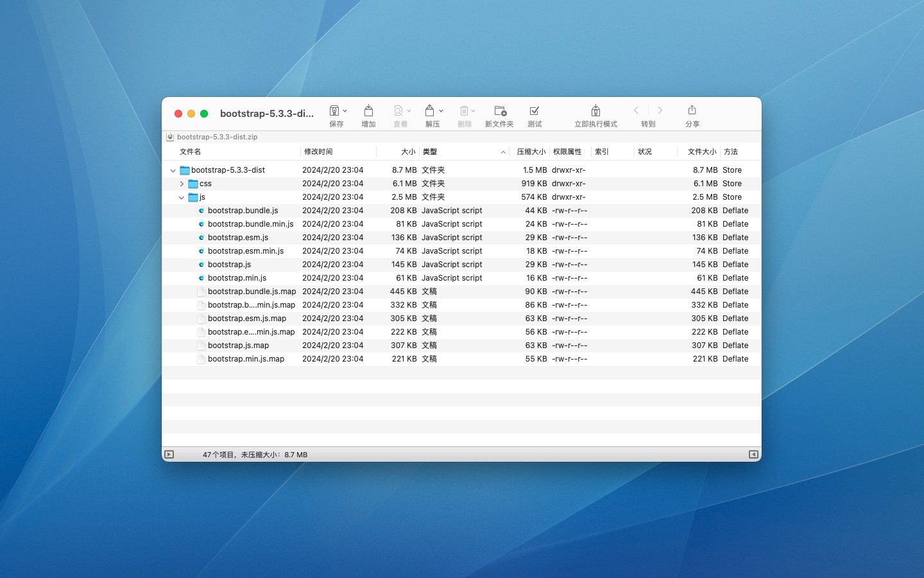
Task: Open the 删除 dropdown arrow
Action: click(x=474, y=111)
